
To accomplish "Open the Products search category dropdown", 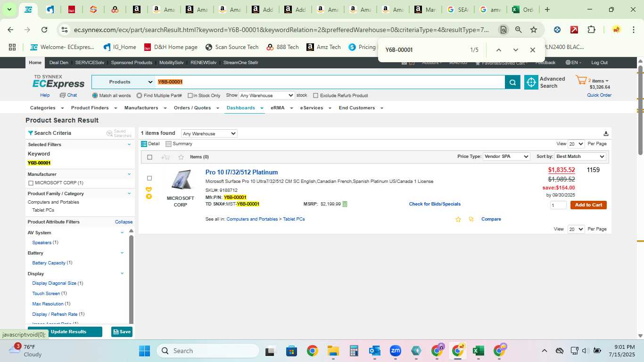I will [x=124, y=82].
